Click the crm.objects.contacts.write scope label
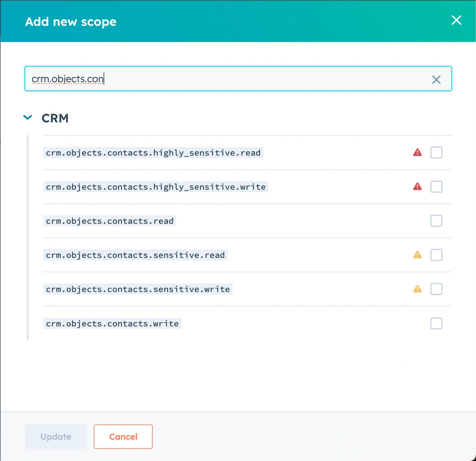The image size is (476, 461). (x=112, y=323)
